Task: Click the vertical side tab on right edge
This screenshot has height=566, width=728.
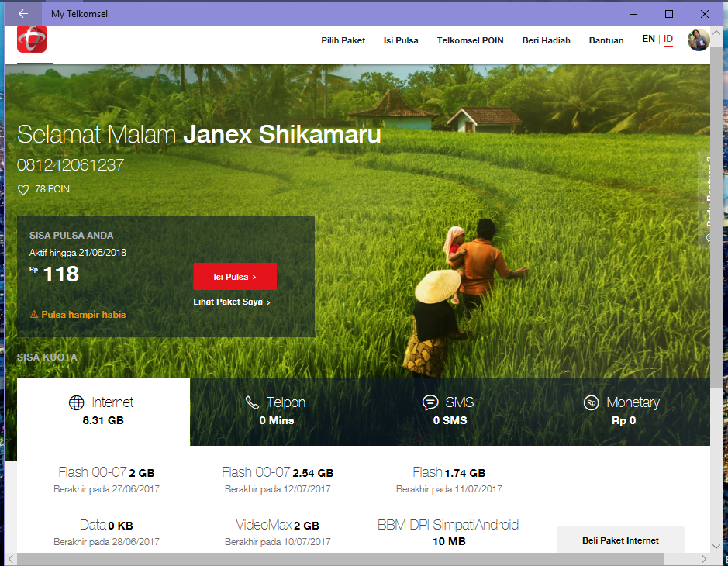Action: click(x=705, y=200)
